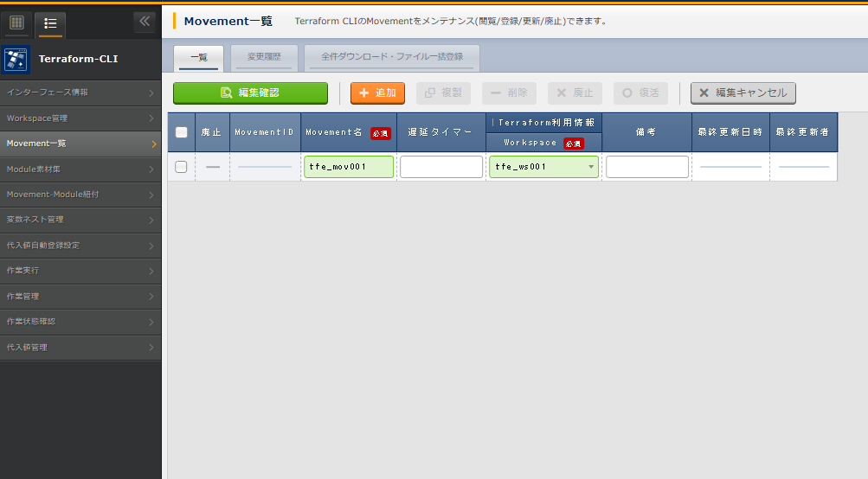Click the 編集キャンセル cancel edit button
The image size is (868, 479).
point(743,93)
